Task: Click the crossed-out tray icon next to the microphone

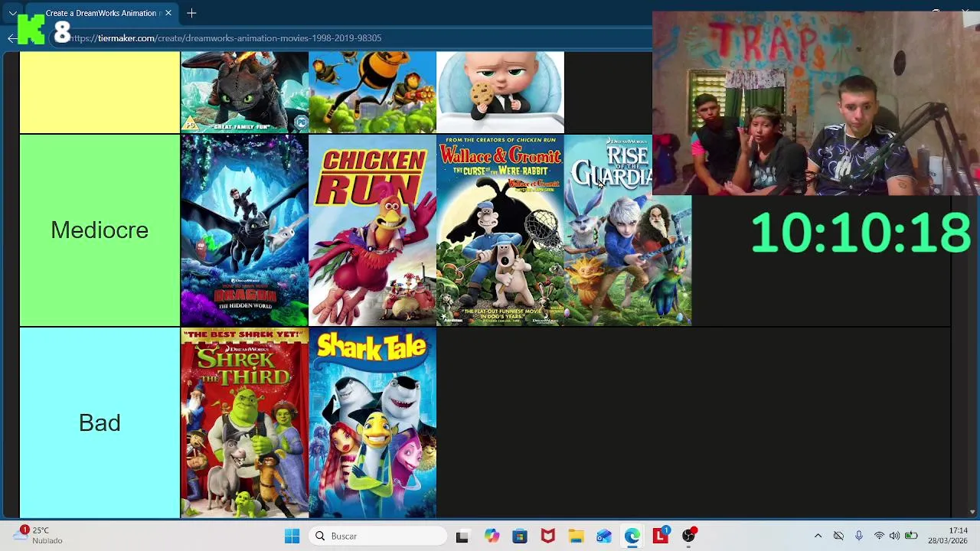Action: [x=838, y=536]
